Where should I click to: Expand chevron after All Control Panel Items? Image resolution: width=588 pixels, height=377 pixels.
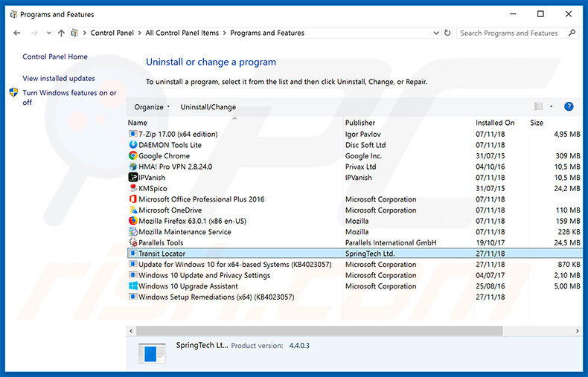tap(224, 33)
